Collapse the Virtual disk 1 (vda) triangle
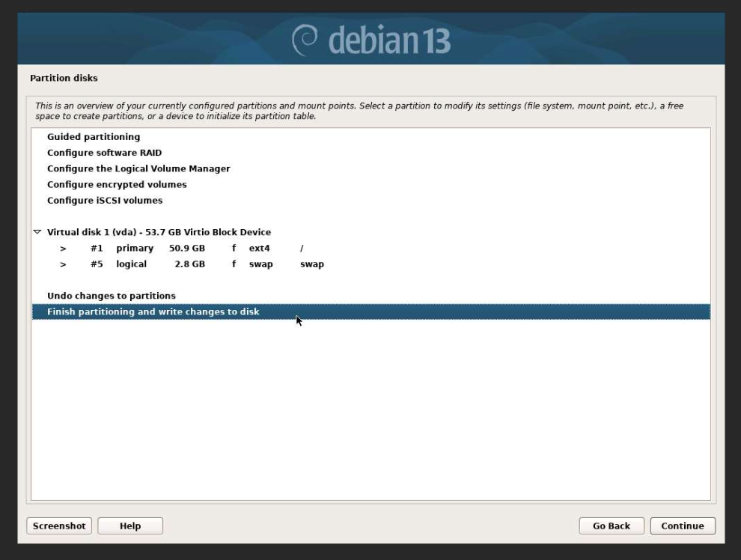The width and height of the screenshot is (741, 560). [x=37, y=232]
